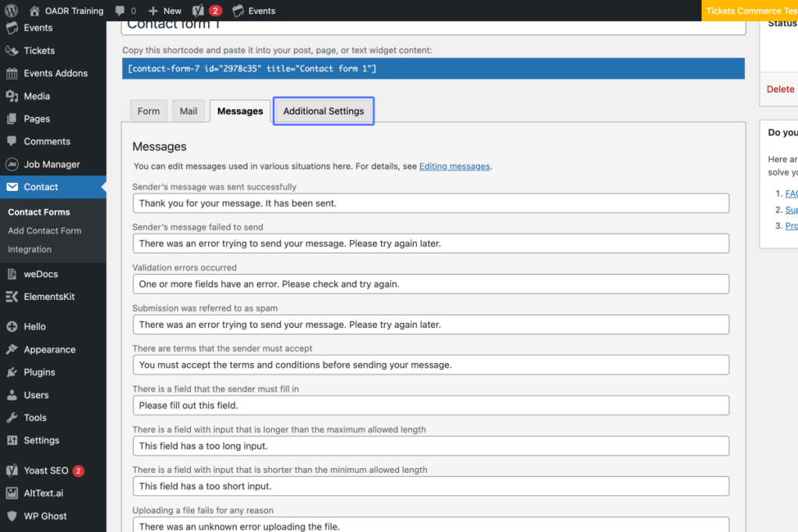Viewport: 798px width, 532px height.
Task: Open OADR Training home icon
Action: [34, 11]
